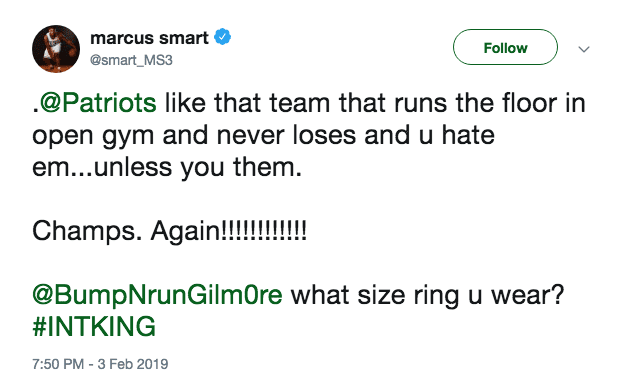619x381 pixels.
Task: Open Marcus Smart's profile picture avatar
Action: [56, 49]
